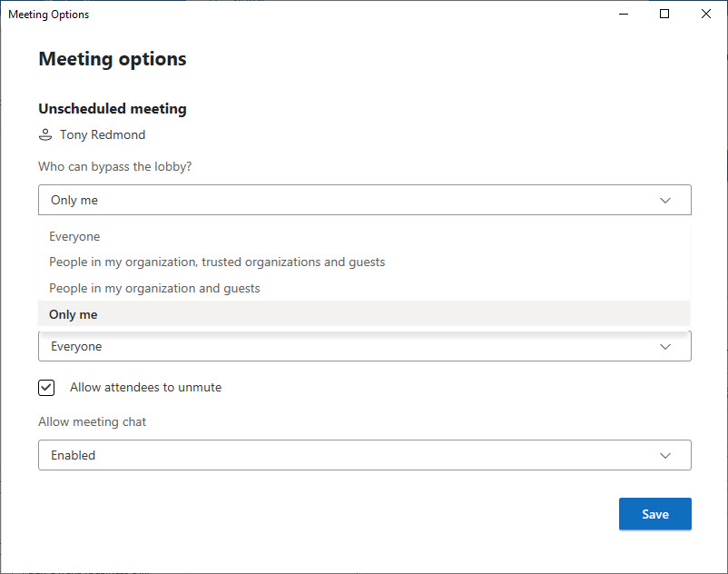Click the organizer person icon beside Tony Redmond
Image resolution: width=728 pixels, height=574 pixels.
point(45,135)
